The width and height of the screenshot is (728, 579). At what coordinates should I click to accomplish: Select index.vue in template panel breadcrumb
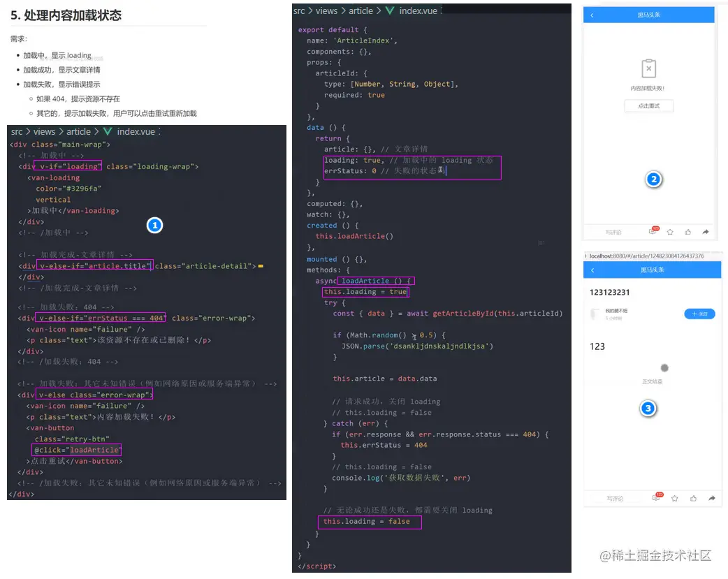(x=136, y=132)
